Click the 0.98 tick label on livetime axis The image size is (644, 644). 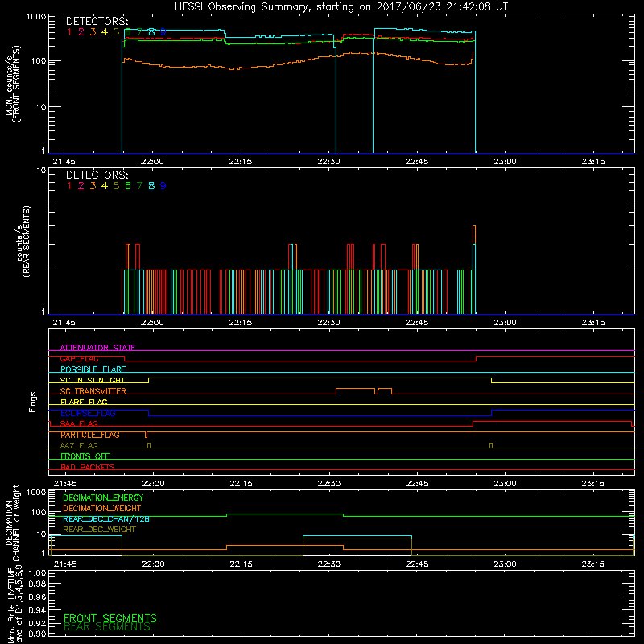pos(37,584)
